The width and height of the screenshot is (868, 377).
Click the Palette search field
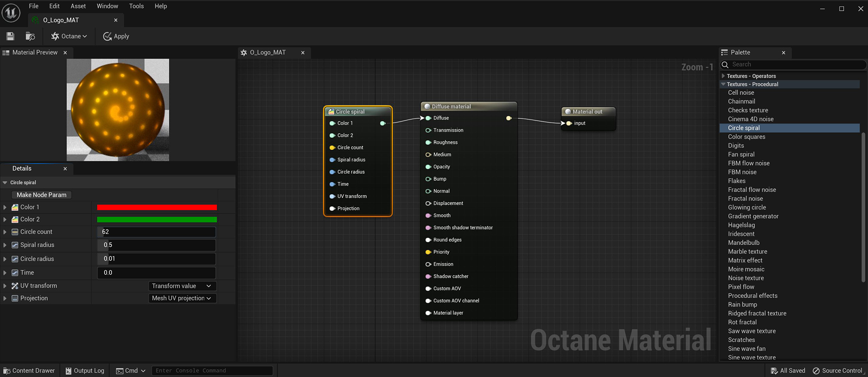(793, 65)
